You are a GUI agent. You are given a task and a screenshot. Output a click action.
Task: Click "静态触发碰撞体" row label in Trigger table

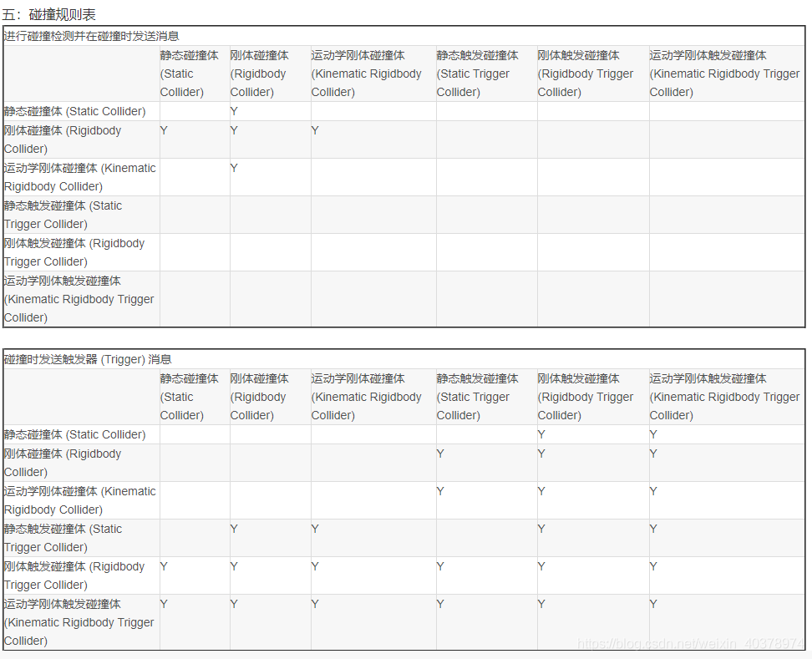pos(63,538)
